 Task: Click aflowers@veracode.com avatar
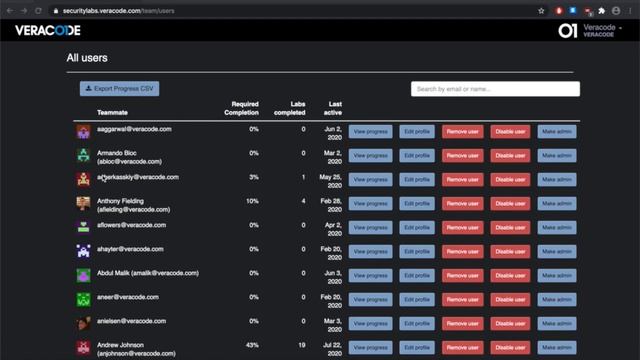click(83, 227)
